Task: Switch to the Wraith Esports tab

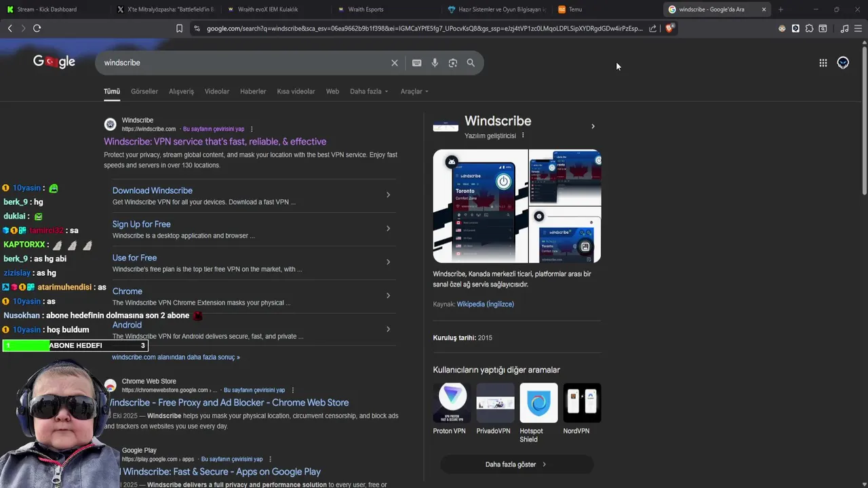Action: click(385, 9)
